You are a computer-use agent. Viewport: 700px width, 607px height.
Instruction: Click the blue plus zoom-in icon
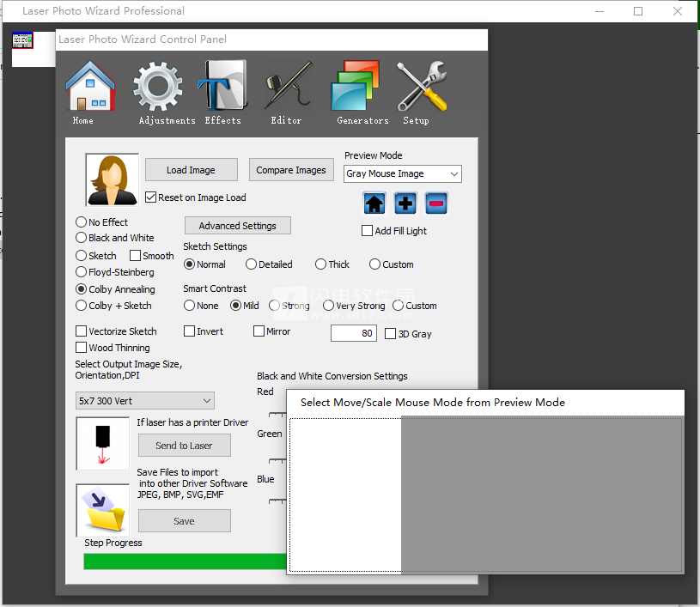(x=405, y=203)
